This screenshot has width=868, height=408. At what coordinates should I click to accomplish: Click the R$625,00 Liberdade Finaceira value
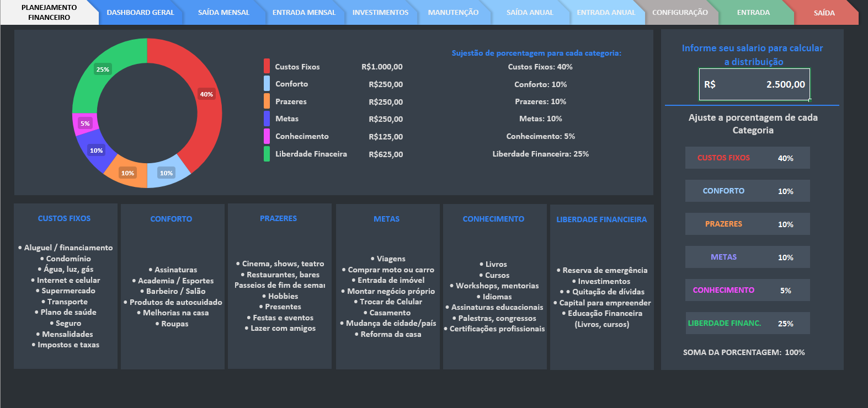(386, 154)
